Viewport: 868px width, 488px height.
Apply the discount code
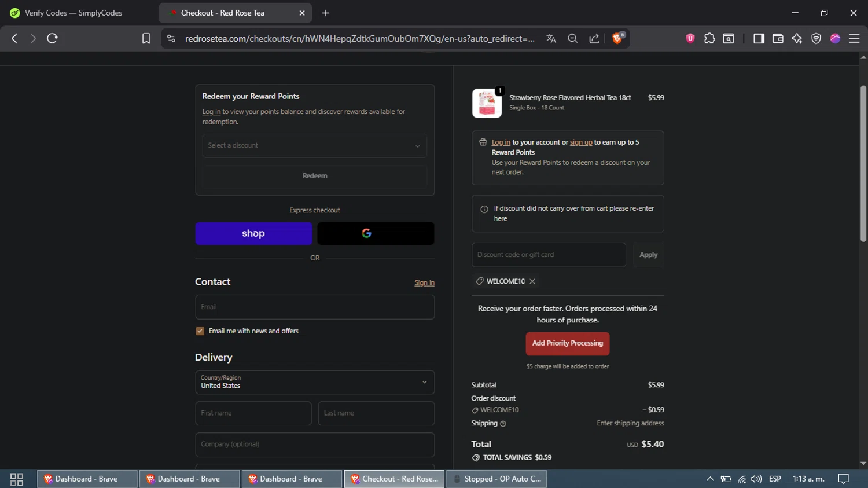tap(648, 255)
